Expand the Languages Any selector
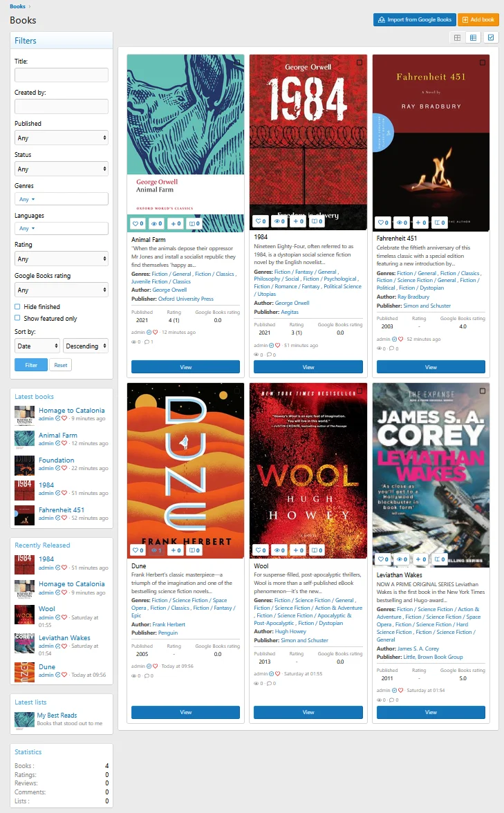Image resolution: width=504 pixels, height=813 pixels. pos(61,228)
